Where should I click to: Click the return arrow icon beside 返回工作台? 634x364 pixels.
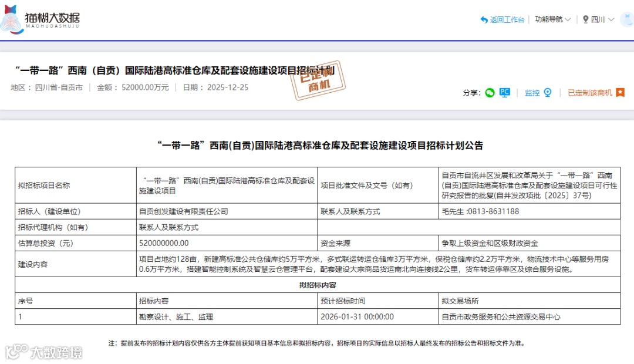484,19
